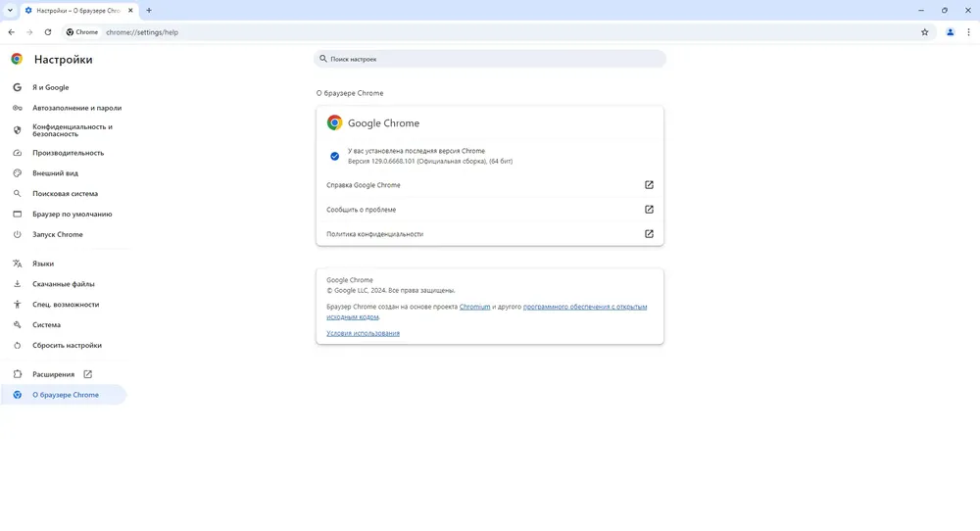Click the Google Chrome logo in about card
The height and width of the screenshot is (531, 980).
[x=334, y=122]
